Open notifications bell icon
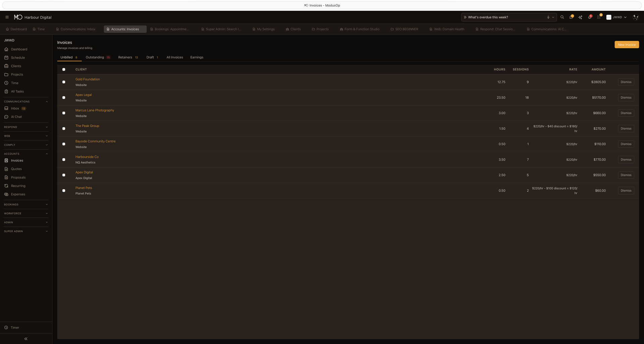Screen dimensions: 644x344 [589, 17]
